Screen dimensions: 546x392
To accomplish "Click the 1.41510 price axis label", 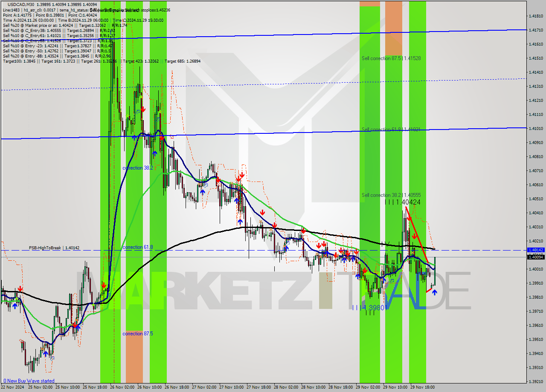I will point(535,58).
